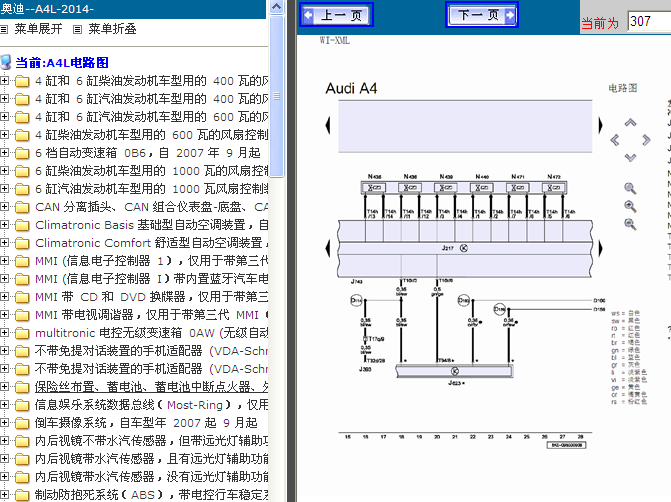Open 不带免提对话装置的手机适配器 first entry
The width and height of the screenshot is (671, 502).
click(x=151, y=351)
